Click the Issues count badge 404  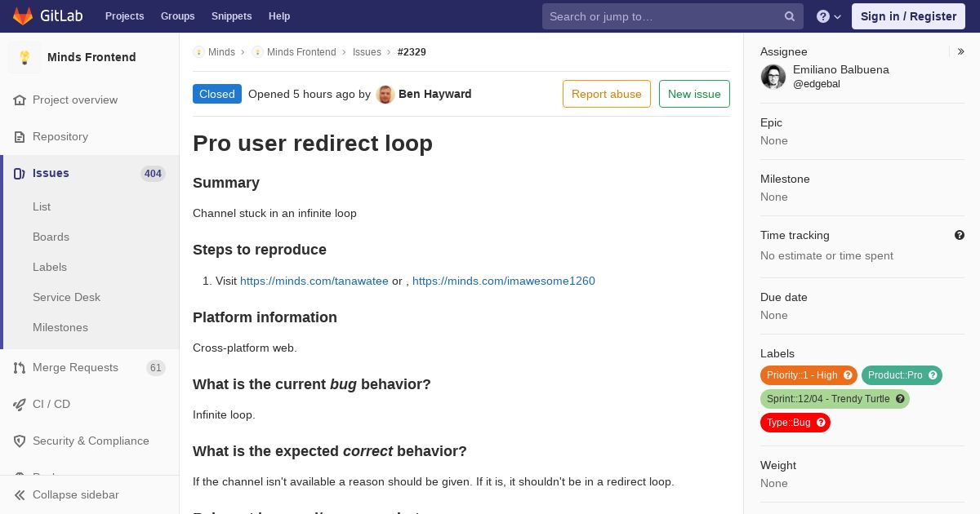coord(153,174)
